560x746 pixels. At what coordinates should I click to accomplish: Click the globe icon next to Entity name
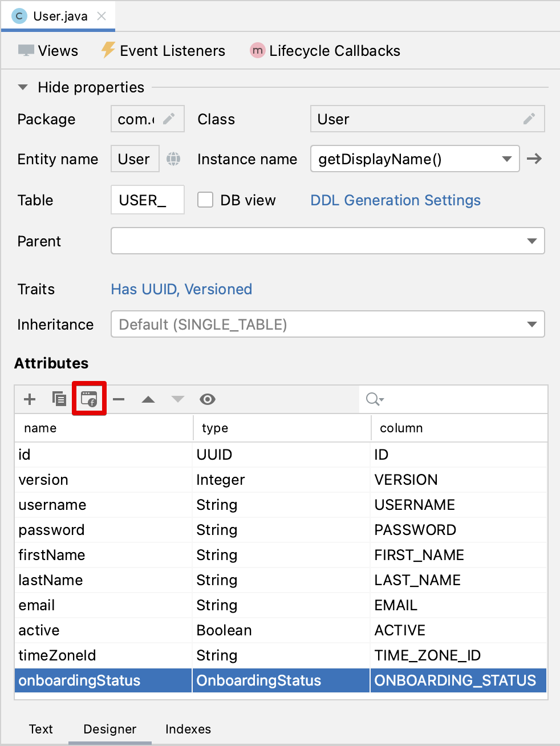[173, 159]
